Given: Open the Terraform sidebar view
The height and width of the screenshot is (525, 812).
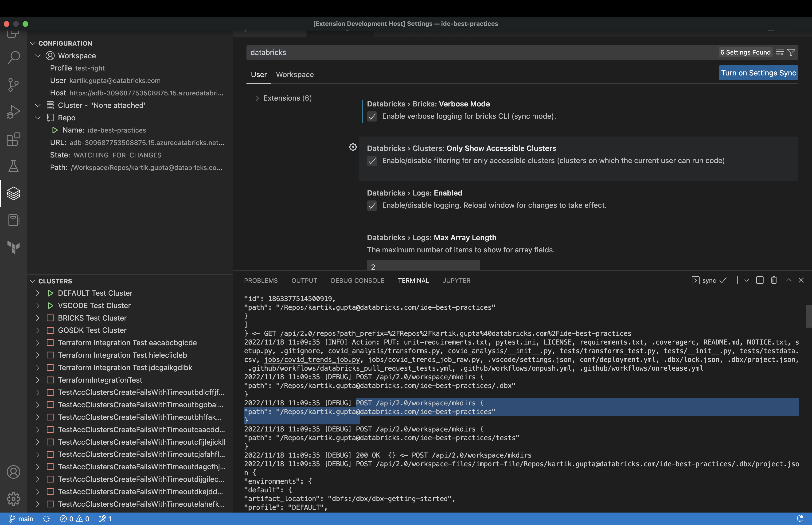Looking at the screenshot, I should (x=13, y=247).
